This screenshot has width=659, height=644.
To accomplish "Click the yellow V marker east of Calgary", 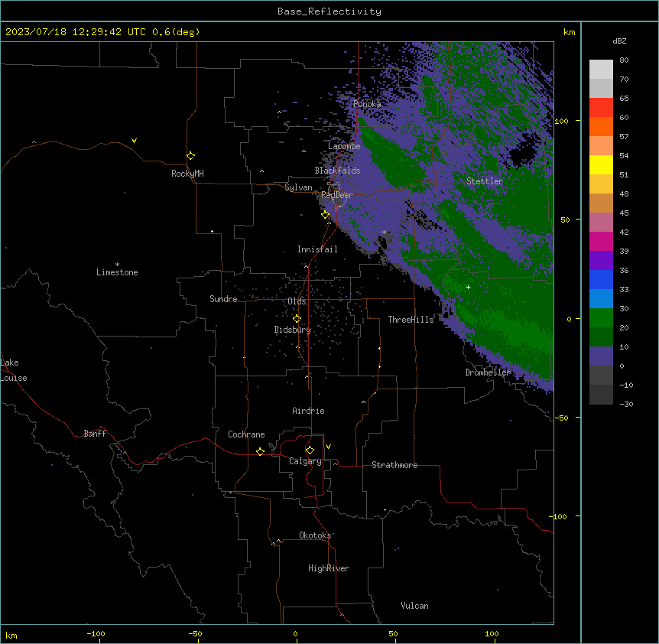I will (328, 447).
